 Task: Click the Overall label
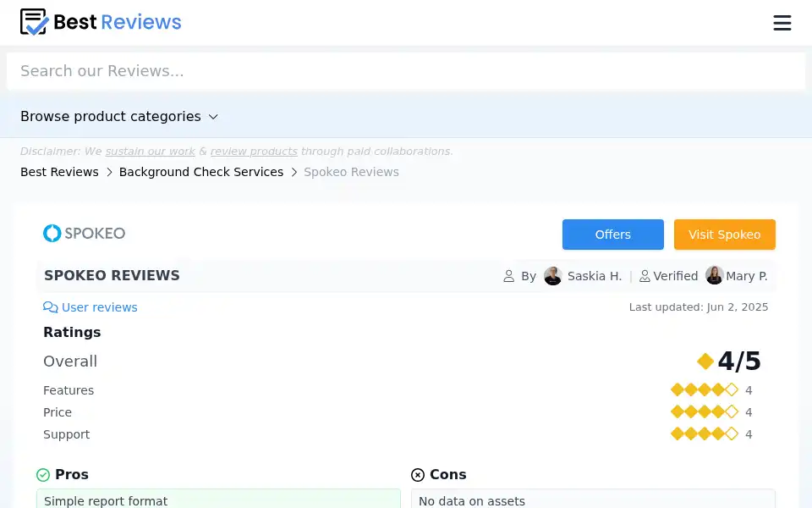tap(70, 362)
